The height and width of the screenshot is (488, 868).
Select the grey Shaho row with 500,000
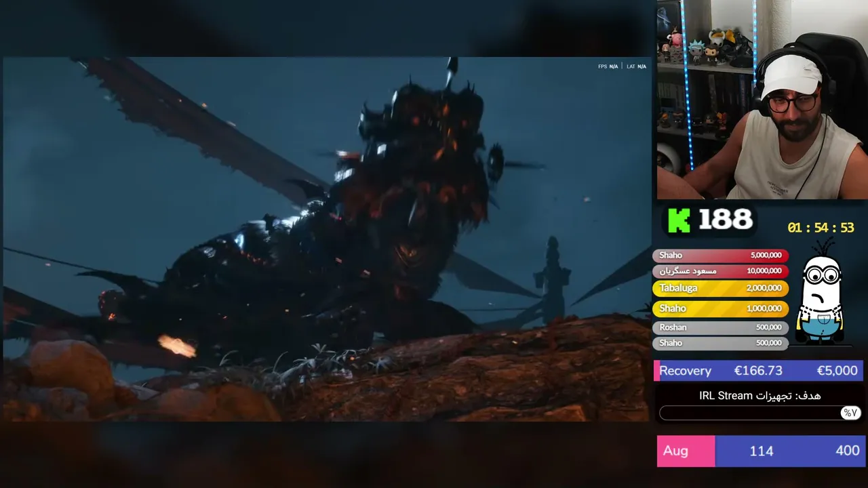720,343
